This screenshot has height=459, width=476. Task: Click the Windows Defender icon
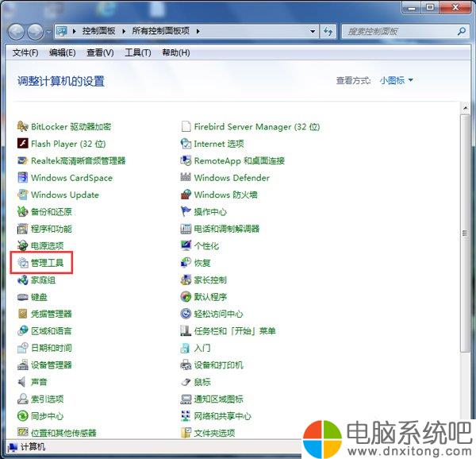click(186, 177)
